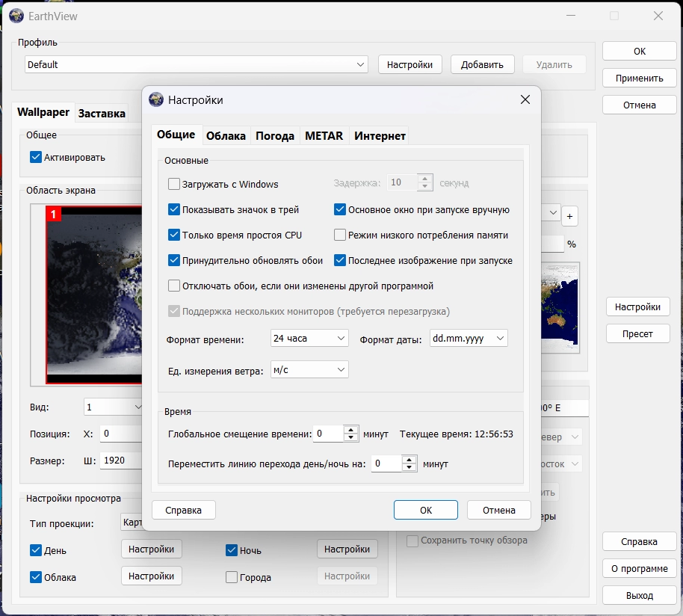Enable Города checkbox in main window

click(x=232, y=577)
